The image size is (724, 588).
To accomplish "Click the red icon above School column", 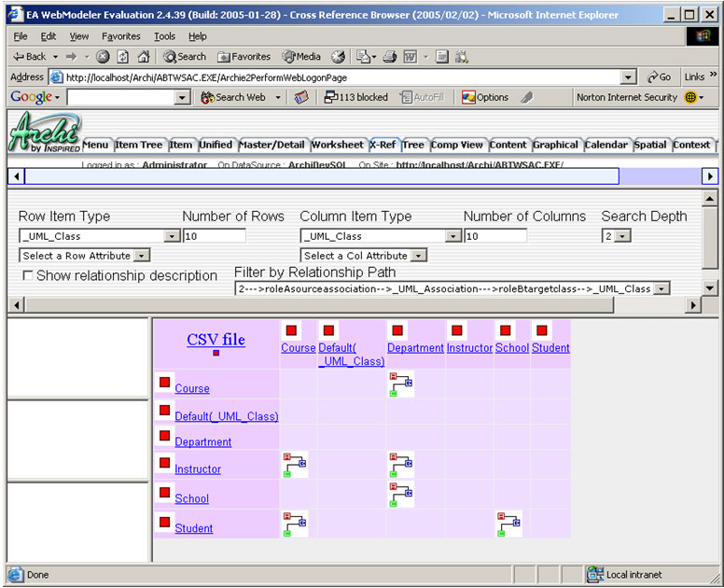I will pyautogui.click(x=504, y=330).
